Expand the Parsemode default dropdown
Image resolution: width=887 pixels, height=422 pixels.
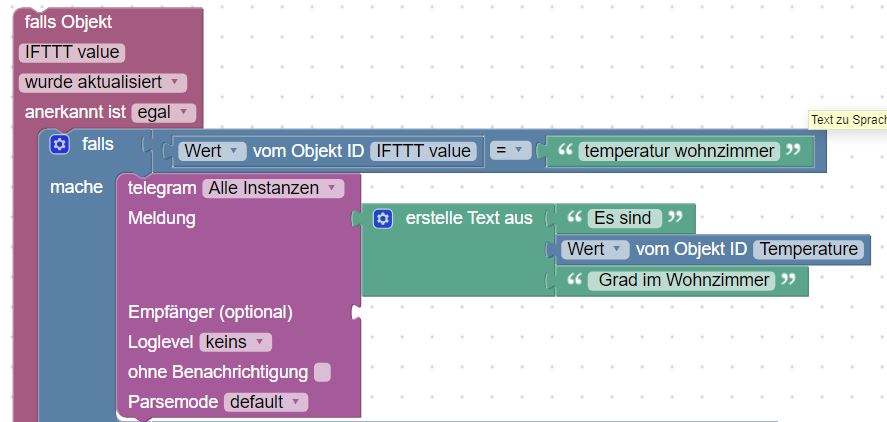[x=264, y=402]
